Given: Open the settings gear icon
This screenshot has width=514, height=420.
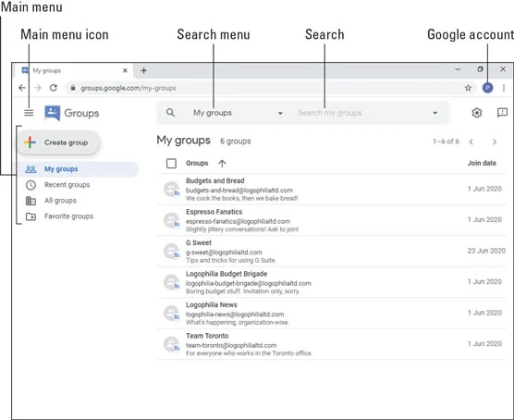Looking at the screenshot, I should [x=477, y=113].
